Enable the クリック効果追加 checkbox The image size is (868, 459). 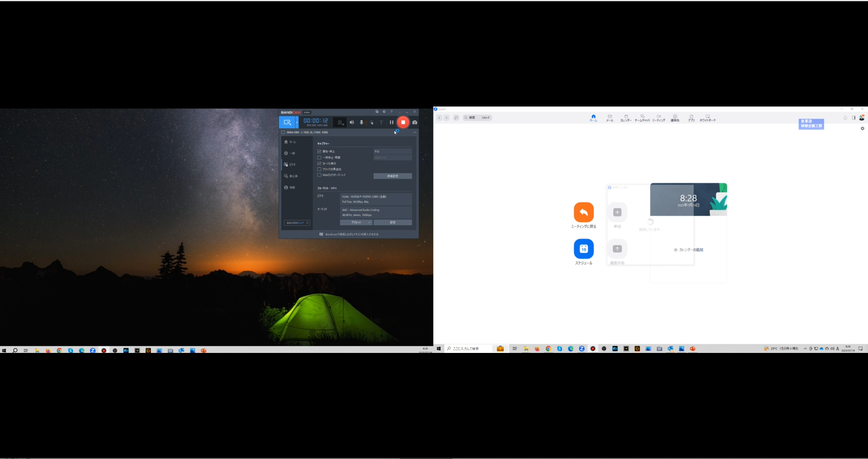(319, 169)
